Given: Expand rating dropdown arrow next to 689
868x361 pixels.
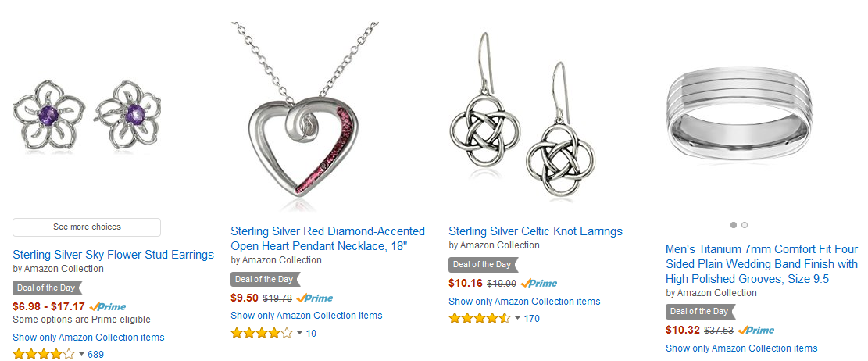Looking at the screenshot, I should click(82, 354).
